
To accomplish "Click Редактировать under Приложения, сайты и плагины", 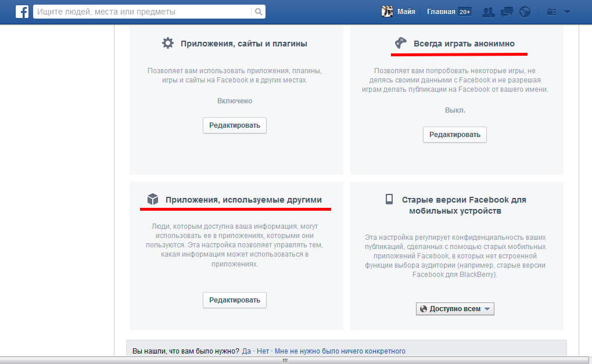I will (235, 125).
